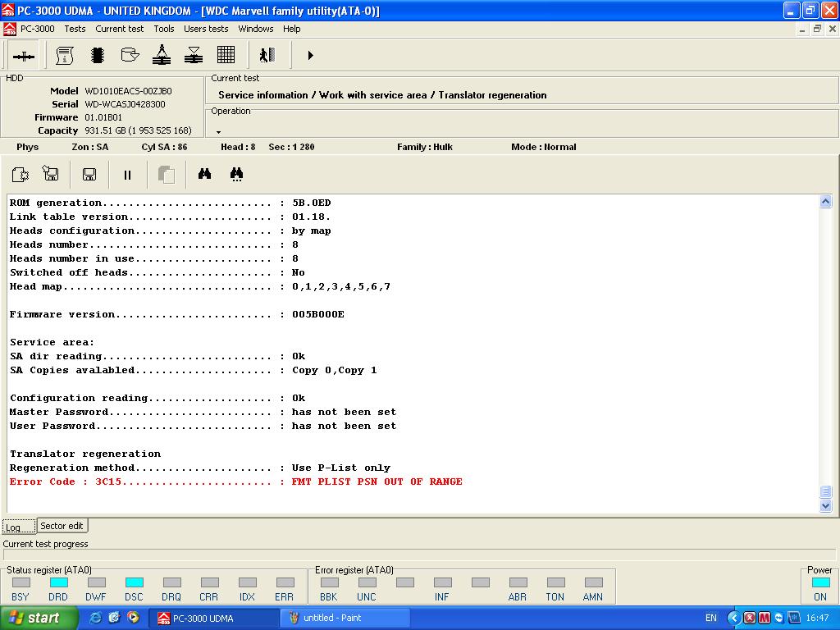The height and width of the screenshot is (630, 840).
Task: Click the red Error Code 3C15 line
Action: click(235, 482)
